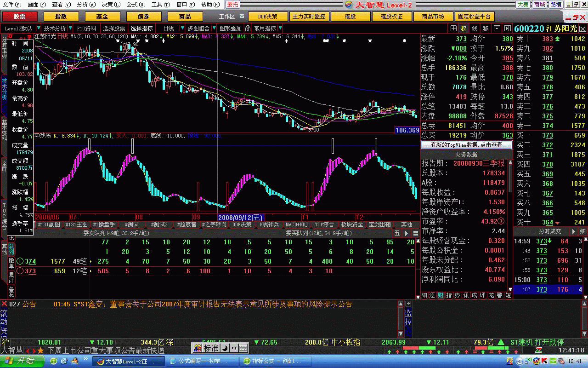The height and width of the screenshot is (368, 588).
Task: Select the 宝剑出鞘 indicator tab
Action: point(379,224)
